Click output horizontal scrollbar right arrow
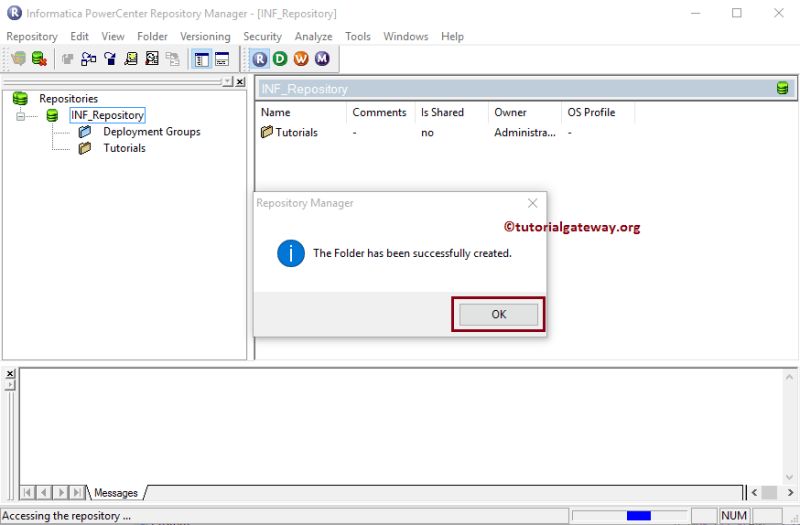Screen dimensions: 800x525 [x=790, y=493]
